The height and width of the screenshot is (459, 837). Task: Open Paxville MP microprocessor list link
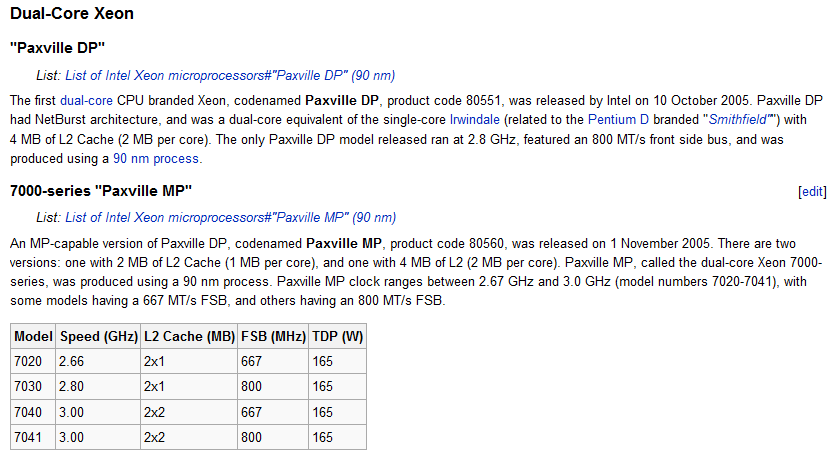pyautogui.click(x=231, y=217)
